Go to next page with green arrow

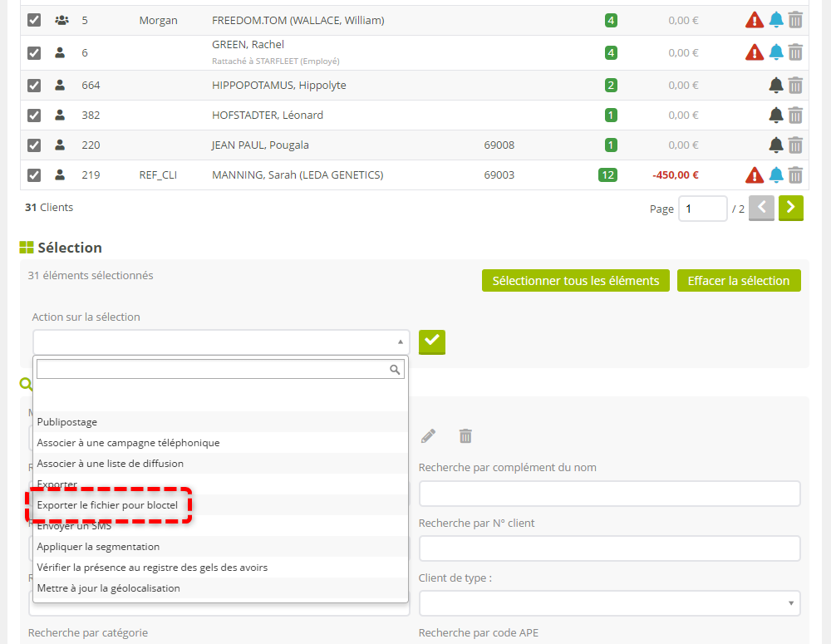[x=791, y=209]
